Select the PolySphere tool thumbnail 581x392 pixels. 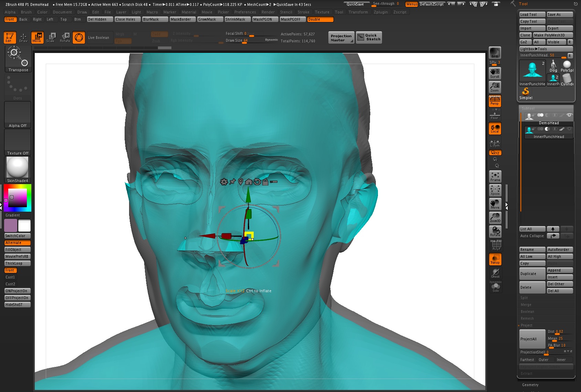567,66
